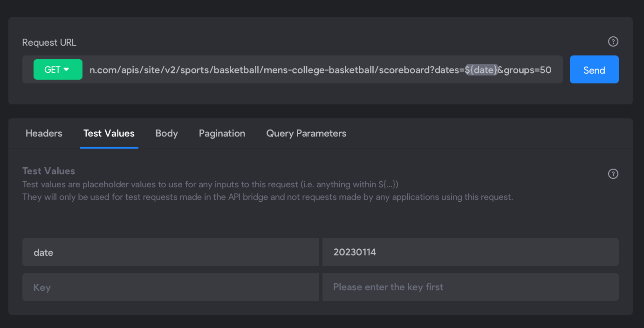Click the Send button
The height and width of the screenshot is (328, 644).
[594, 69]
